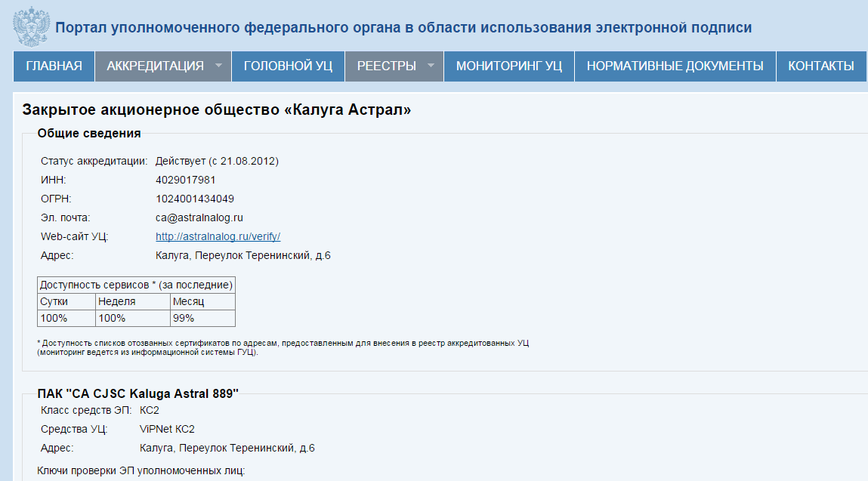The width and height of the screenshot is (868, 481).
Task: Click the chevron arrow next to АККРЕДИТАЦИЯ
Action: click(x=218, y=66)
